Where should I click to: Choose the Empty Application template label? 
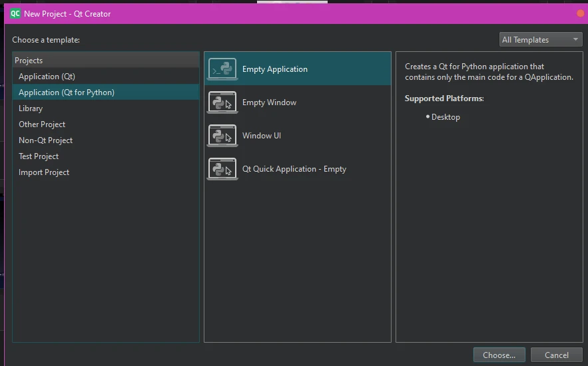[275, 69]
